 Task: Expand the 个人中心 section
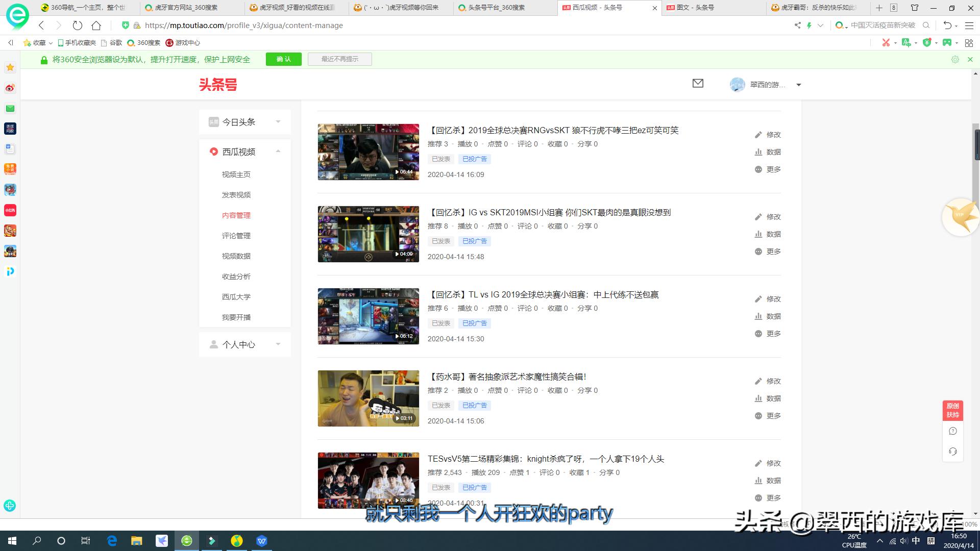278,344
